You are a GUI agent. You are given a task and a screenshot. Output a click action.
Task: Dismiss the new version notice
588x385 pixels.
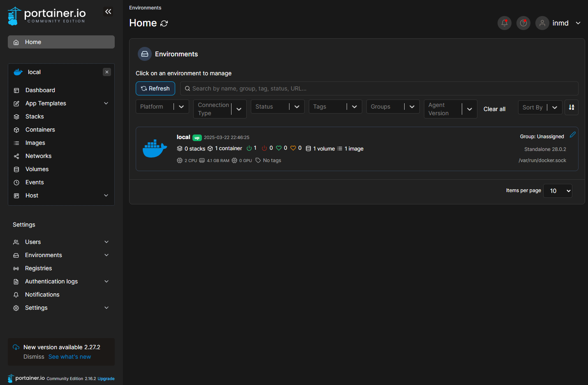click(x=34, y=357)
